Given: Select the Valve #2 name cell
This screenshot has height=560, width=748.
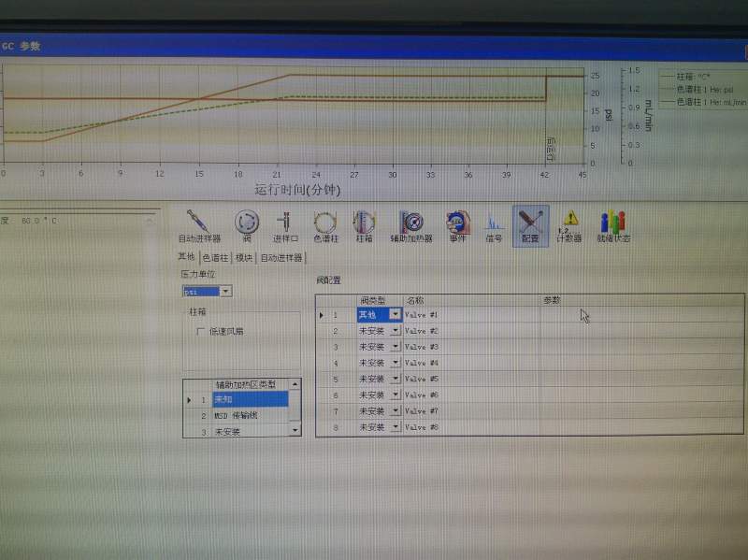Looking at the screenshot, I should coord(471,331).
